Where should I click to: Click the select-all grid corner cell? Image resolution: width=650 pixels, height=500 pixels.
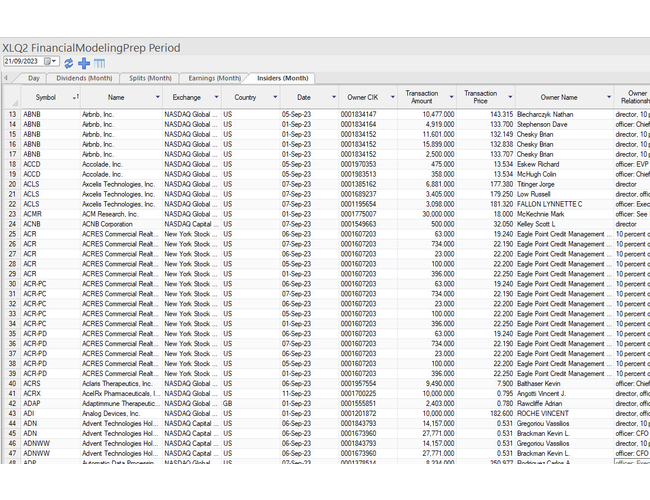pyautogui.click(x=12, y=97)
